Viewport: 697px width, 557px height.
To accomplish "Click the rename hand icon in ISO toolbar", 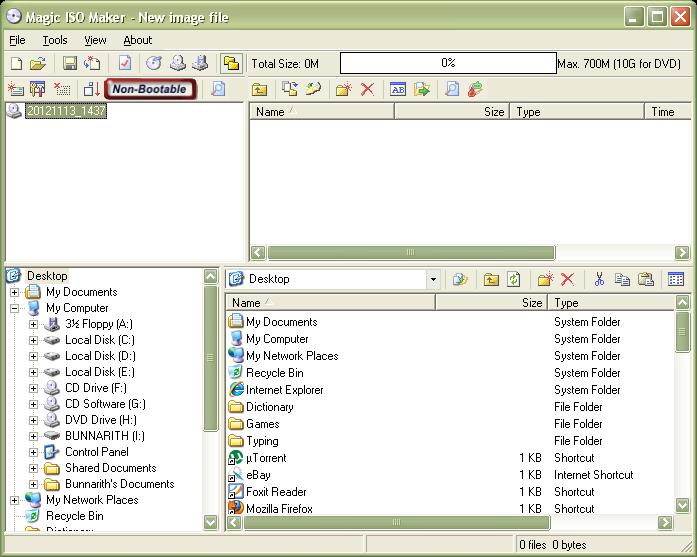I will pos(313,89).
